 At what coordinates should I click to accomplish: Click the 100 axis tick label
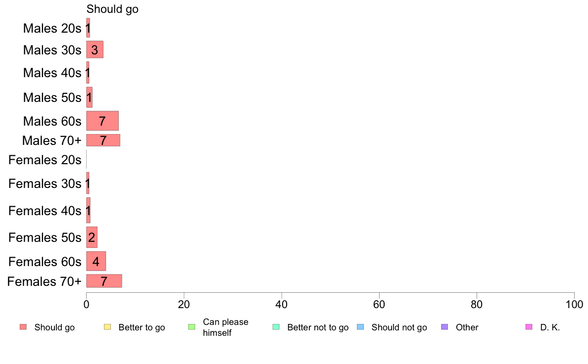point(574,304)
